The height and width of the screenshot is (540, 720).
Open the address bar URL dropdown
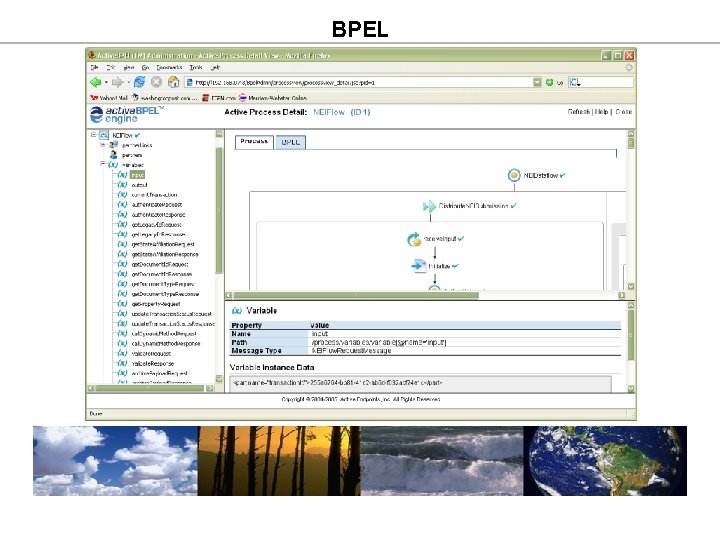tap(537, 83)
